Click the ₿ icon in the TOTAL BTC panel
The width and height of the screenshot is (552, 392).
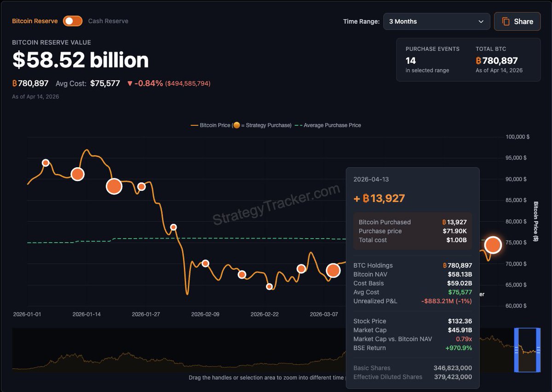pos(478,60)
